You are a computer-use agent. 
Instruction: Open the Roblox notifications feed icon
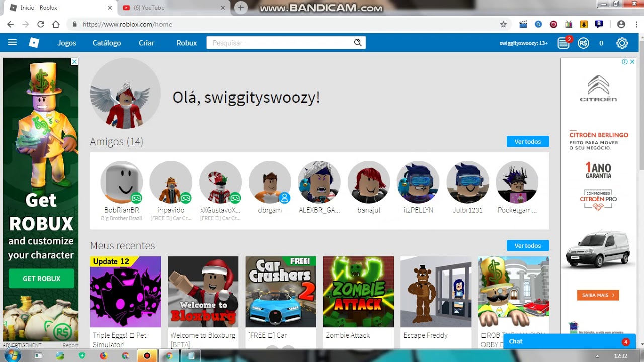click(563, 43)
